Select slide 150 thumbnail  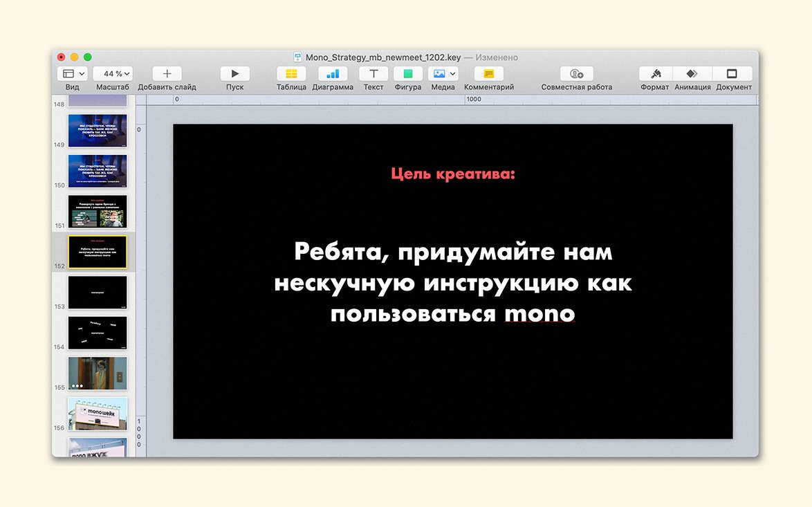pyautogui.click(x=98, y=171)
